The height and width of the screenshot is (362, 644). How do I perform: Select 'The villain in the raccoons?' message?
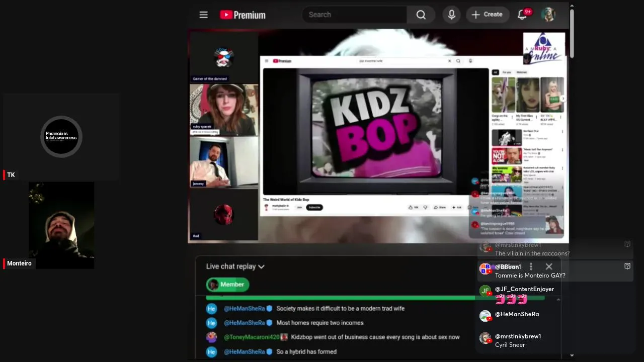click(x=532, y=253)
